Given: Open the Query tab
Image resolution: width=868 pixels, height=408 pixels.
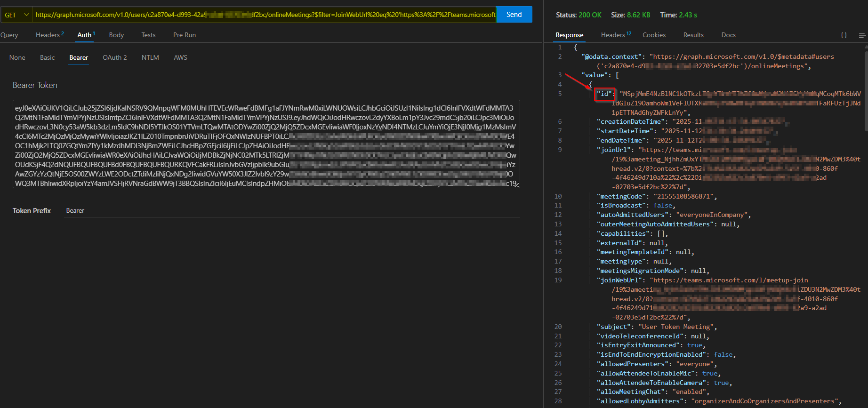Looking at the screenshot, I should [x=9, y=35].
